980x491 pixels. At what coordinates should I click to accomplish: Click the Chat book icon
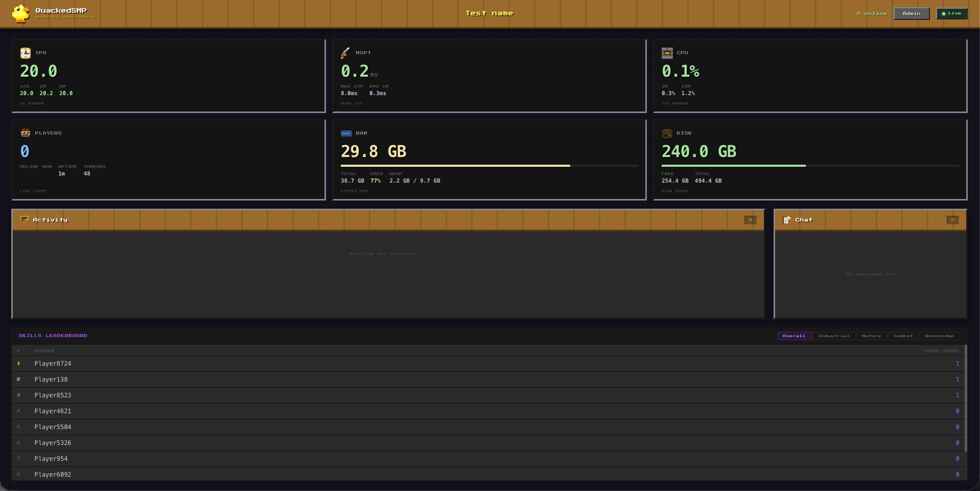click(786, 220)
